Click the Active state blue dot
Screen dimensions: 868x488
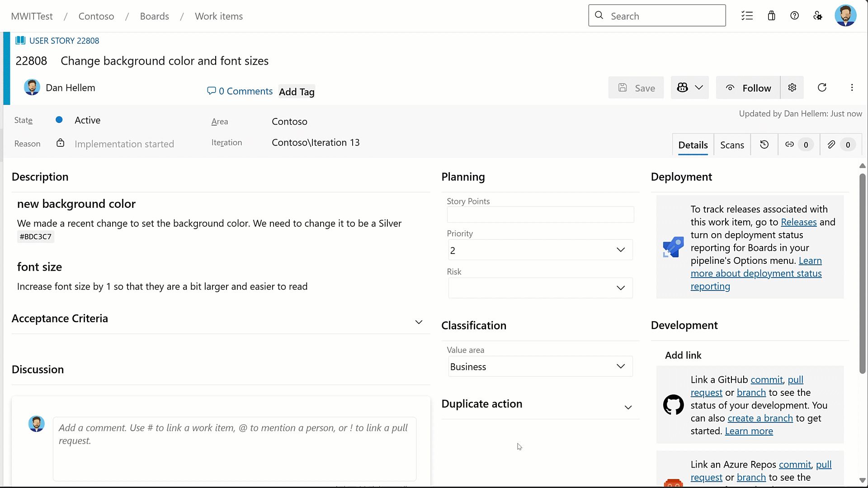tap(59, 120)
